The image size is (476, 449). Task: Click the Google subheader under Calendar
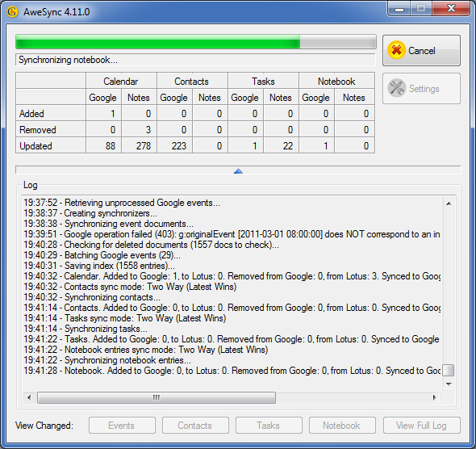(103, 98)
